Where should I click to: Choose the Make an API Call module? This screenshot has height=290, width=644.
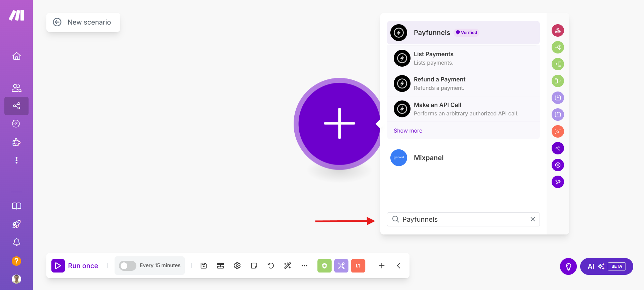(463, 109)
